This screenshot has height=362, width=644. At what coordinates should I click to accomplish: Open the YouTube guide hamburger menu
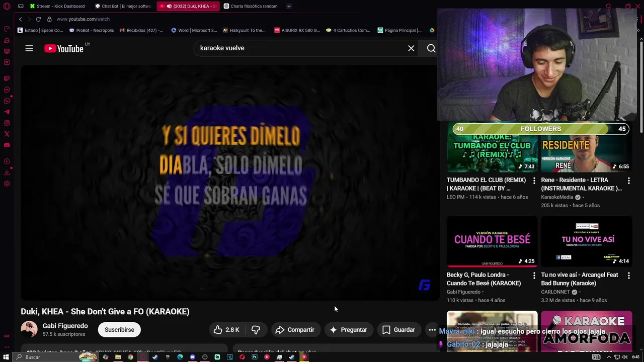(x=29, y=48)
